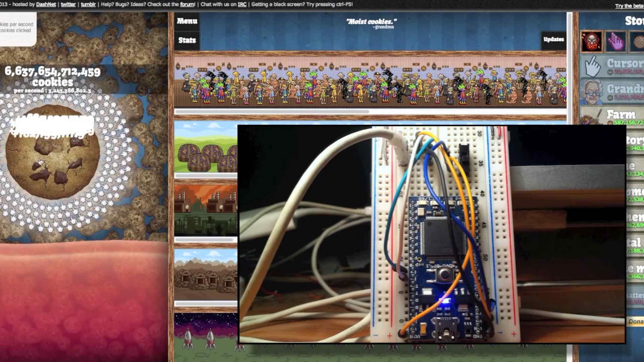644x362 pixels.
Task: Open the twitter link
Action: [68, 4]
